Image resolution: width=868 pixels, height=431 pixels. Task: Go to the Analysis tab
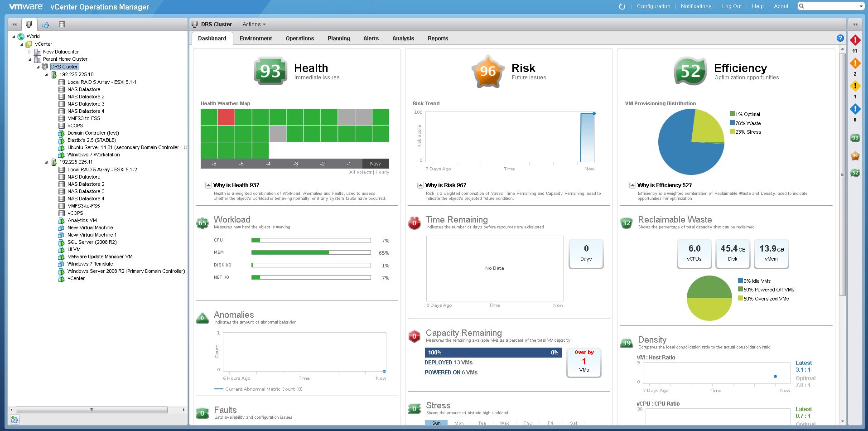point(403,39)
